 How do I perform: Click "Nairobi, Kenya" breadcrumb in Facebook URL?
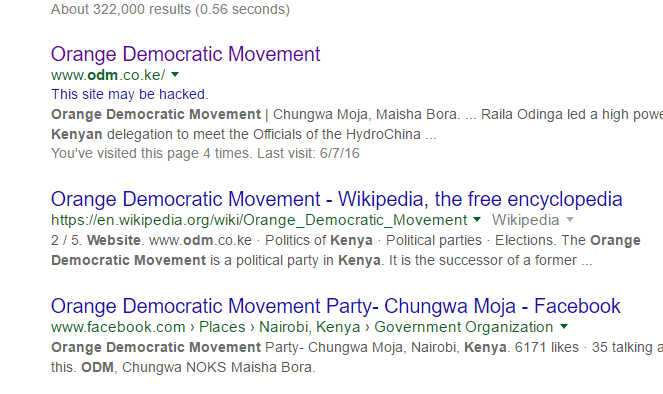(x=310, y=327)
